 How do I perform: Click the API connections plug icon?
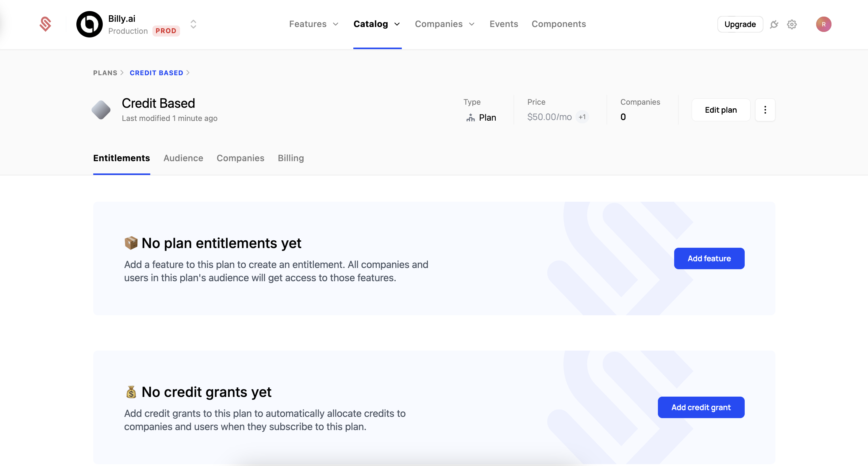pyautogui.click(x=774, y=24)
